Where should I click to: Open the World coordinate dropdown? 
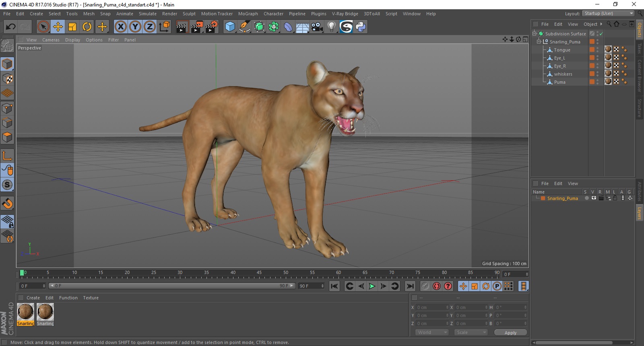(x=431, y=332)
